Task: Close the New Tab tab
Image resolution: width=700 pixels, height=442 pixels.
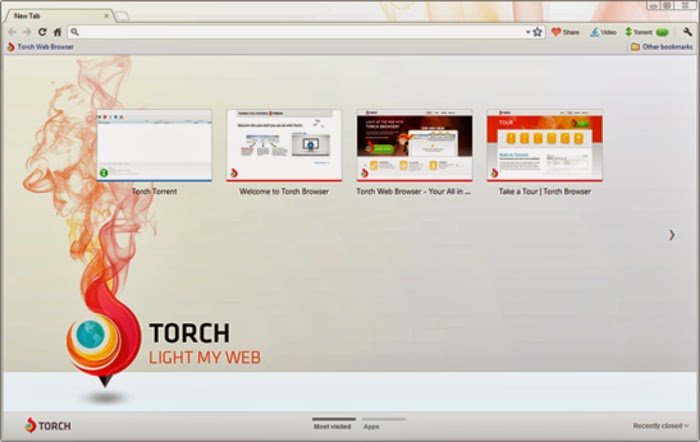Action: (x=106, y=16)
